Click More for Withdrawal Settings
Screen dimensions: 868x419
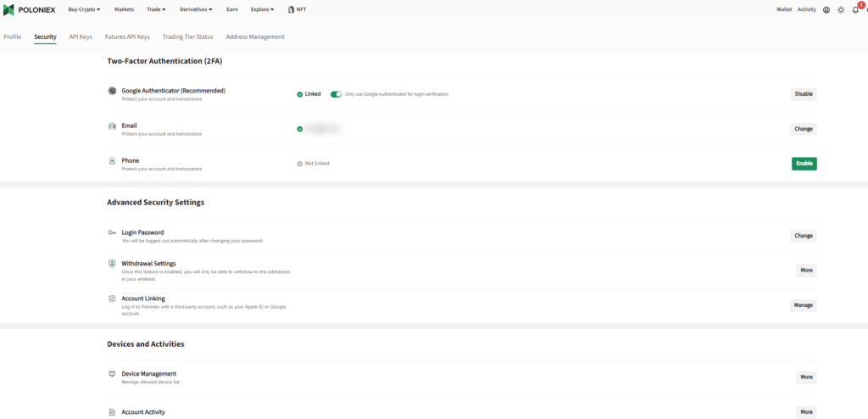click(807, 271)
